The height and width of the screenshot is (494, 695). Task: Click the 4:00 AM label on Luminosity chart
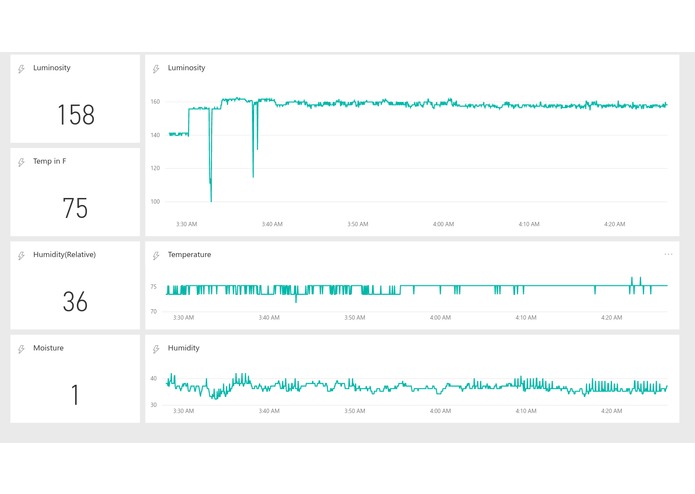click(x=443, y=224)
